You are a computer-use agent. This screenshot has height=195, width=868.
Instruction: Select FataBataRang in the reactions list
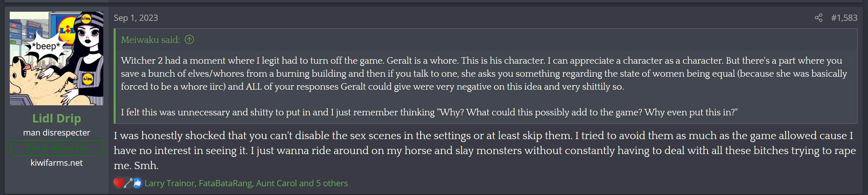point(225,183)
